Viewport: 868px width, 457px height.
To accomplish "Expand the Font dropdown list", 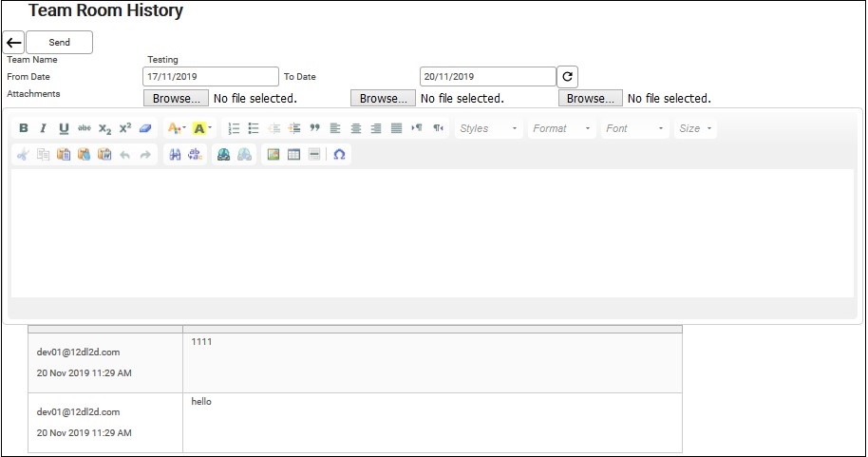I will tap(635, 128).
